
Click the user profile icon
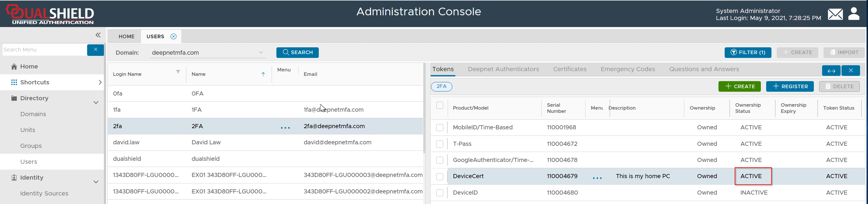pos(854,14)
